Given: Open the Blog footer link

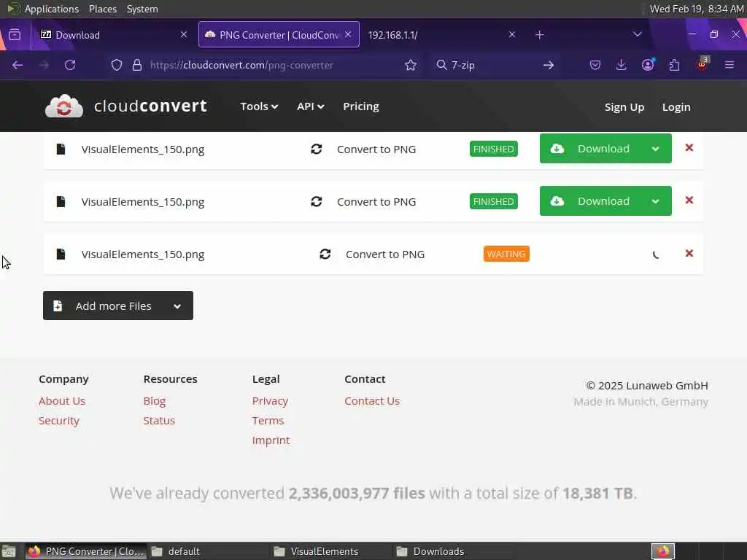Looking at the screenshot, I should 155,401.
